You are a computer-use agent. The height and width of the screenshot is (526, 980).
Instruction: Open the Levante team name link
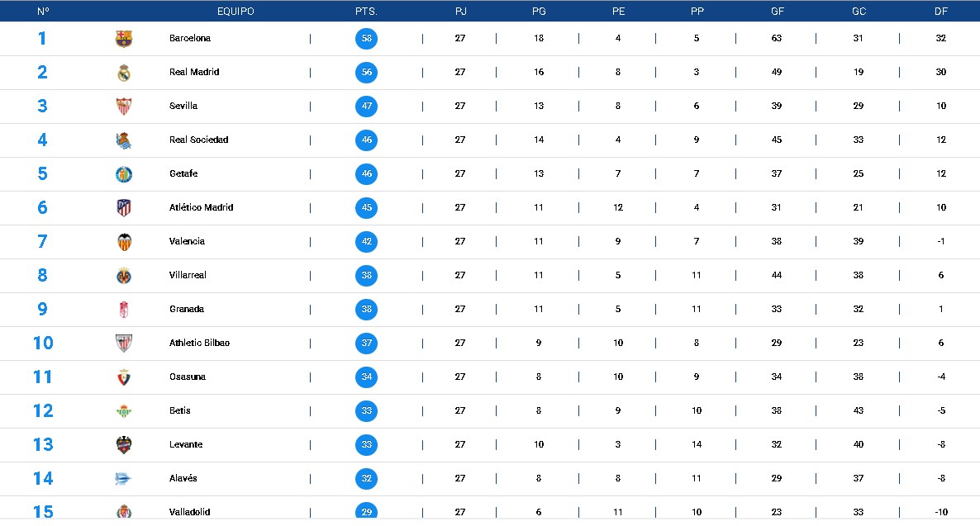pyautogui.click(x=186, y=444)
